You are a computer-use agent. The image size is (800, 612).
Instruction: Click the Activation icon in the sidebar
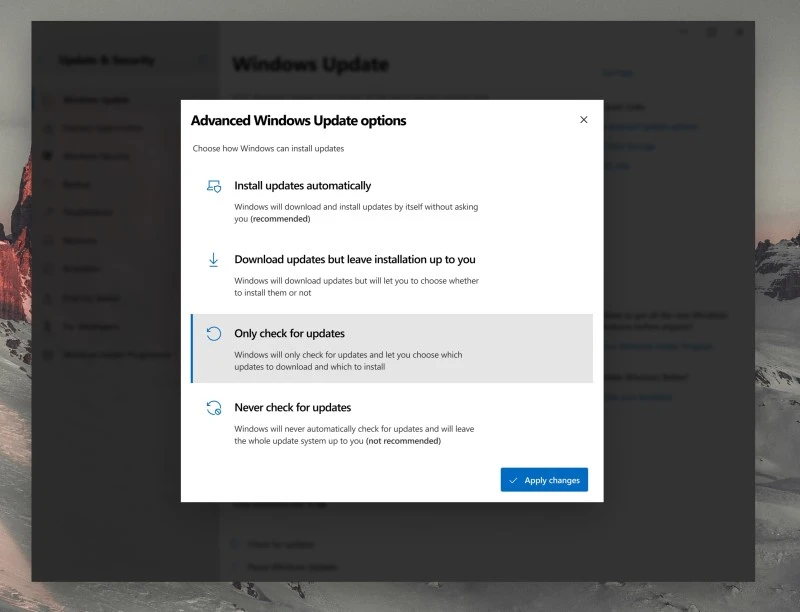(48, 268)
